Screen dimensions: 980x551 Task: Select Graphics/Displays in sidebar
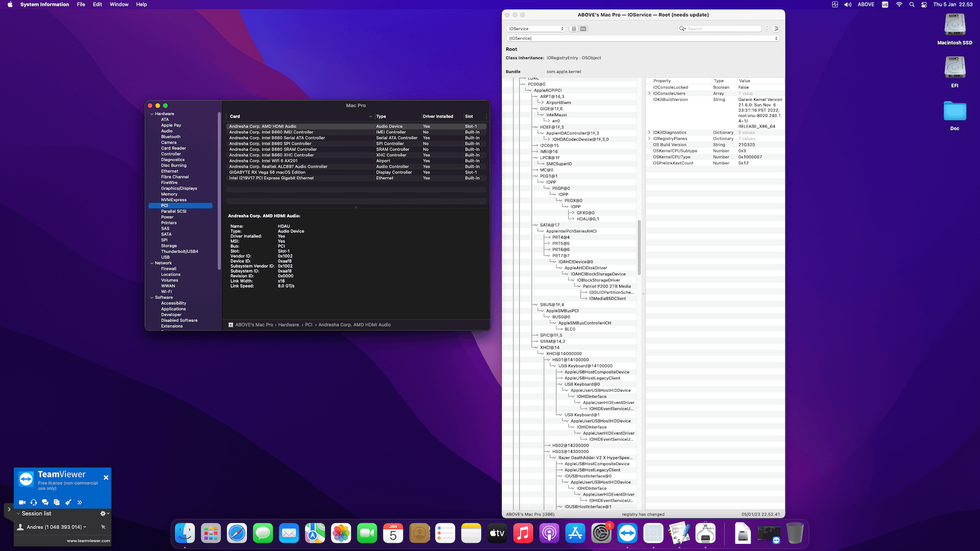coord(179,189)
